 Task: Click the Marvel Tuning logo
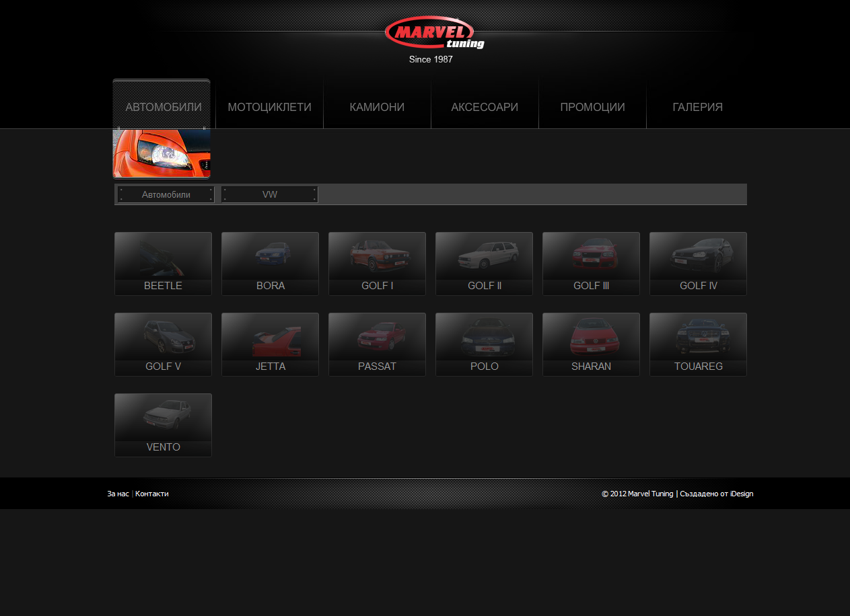tap(434, 33)
